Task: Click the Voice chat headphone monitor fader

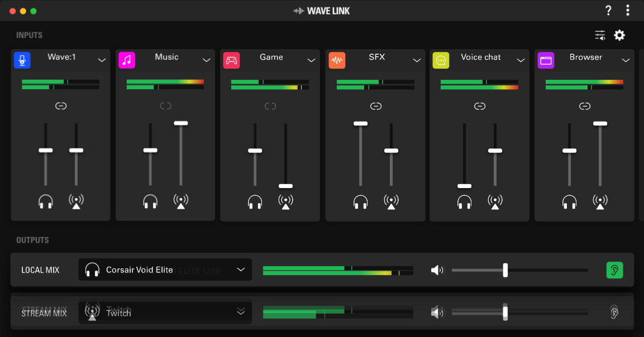Action: (465, 186)
